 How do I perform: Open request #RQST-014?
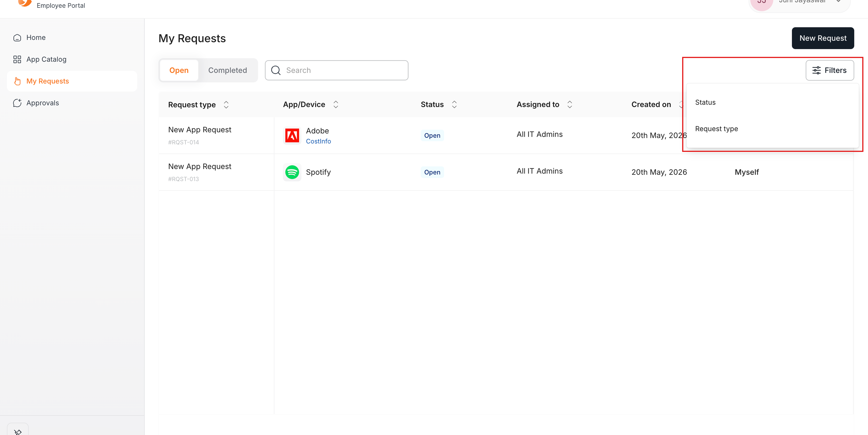coord(184,143)
